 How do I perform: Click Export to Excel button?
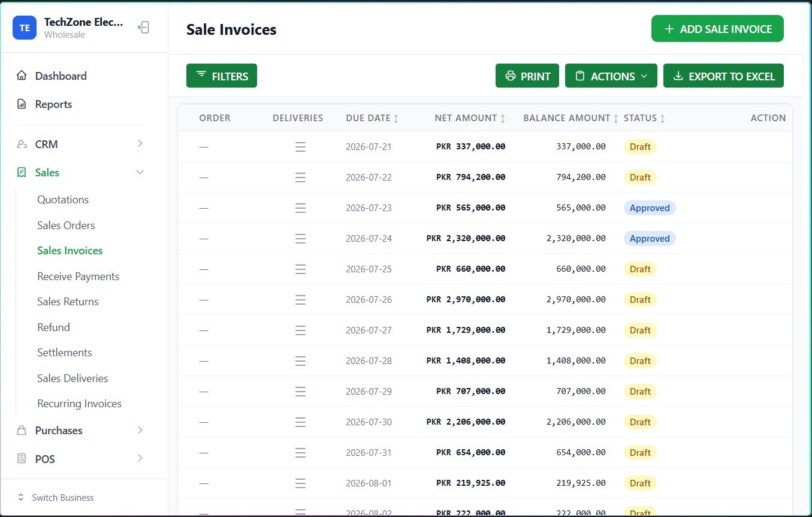723,76
